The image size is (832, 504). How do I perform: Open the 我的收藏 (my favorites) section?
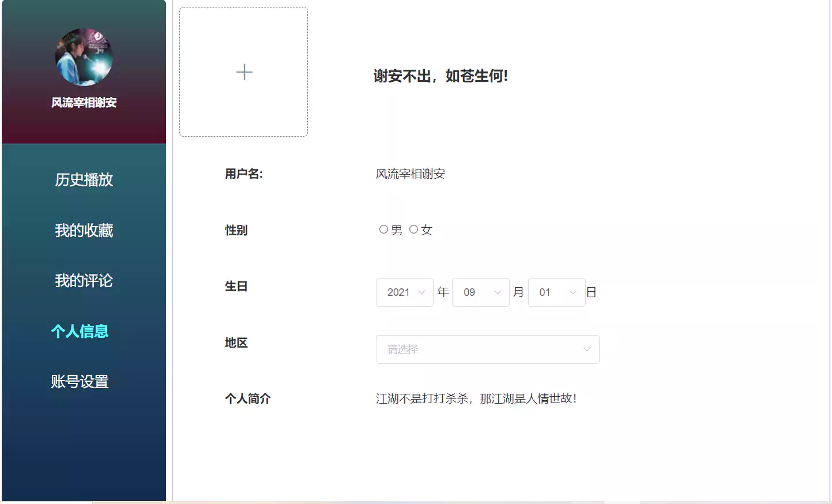coord(84,230)
